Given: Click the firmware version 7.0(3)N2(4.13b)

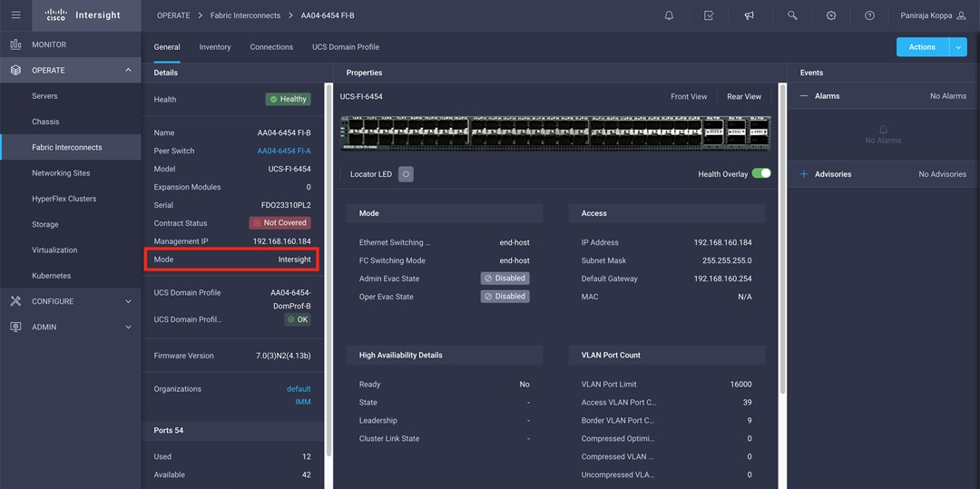Looking at the screenshot, I should [284, 356].
